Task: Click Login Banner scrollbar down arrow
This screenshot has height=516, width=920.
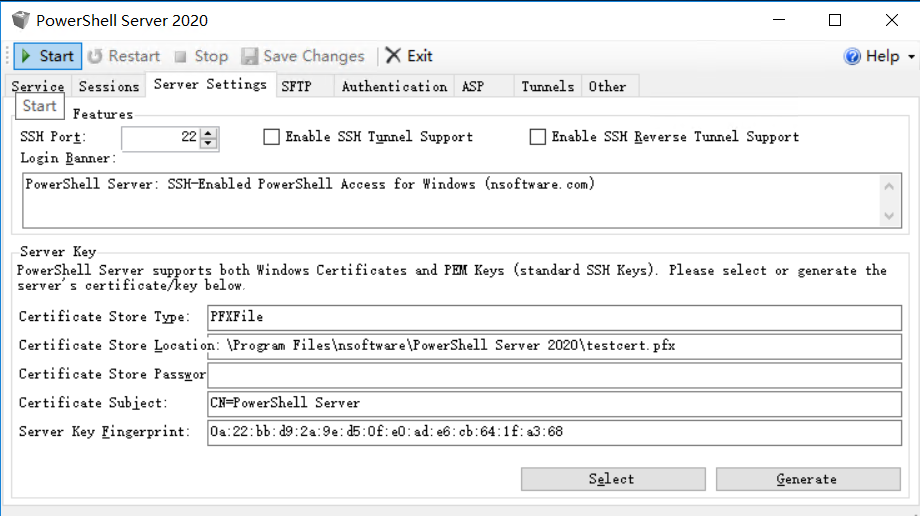Action: point(889,215)
